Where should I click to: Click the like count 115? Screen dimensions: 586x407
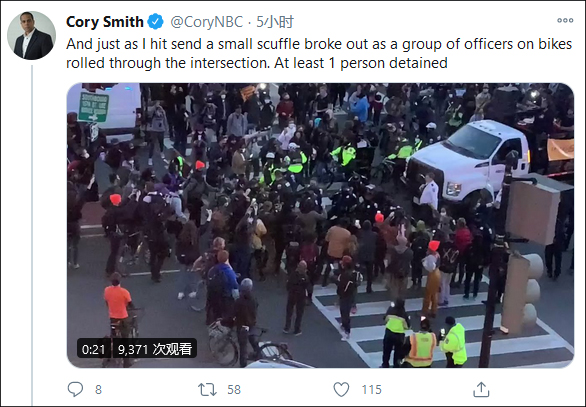coord(371,390)
